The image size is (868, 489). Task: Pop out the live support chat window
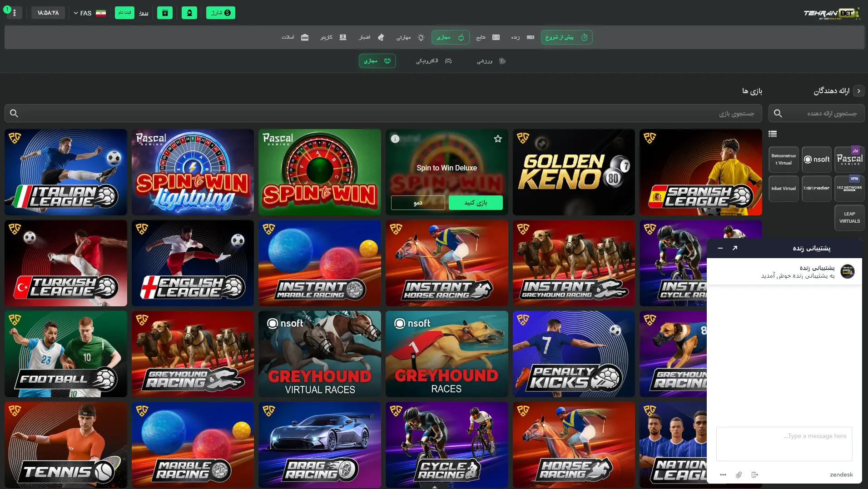(x=735, y=248)
